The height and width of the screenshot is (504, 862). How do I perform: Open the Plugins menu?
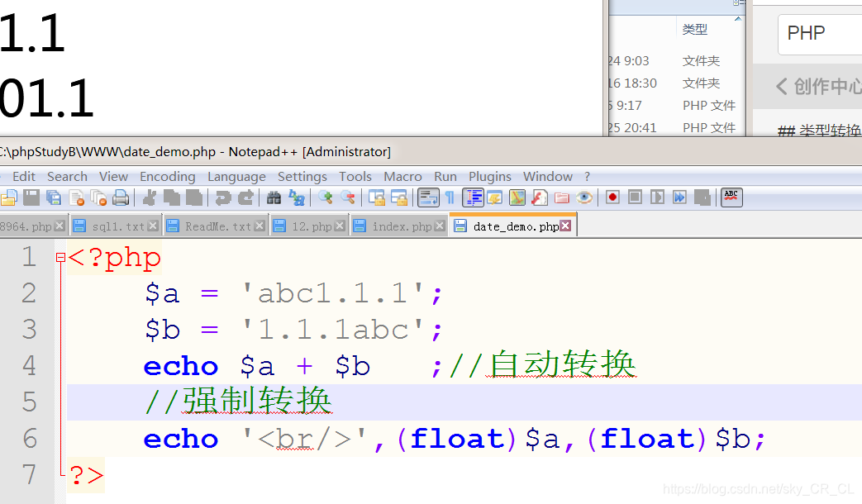[490, 177]
